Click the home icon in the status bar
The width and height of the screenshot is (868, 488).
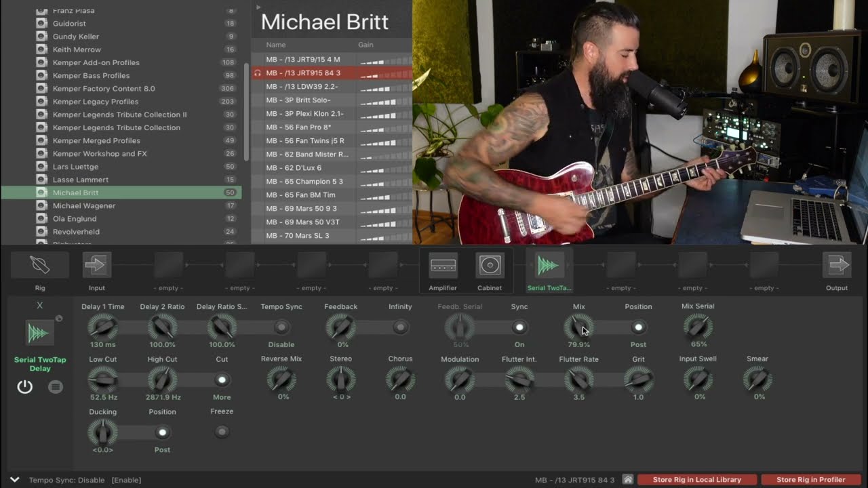(x=628, y=479)
